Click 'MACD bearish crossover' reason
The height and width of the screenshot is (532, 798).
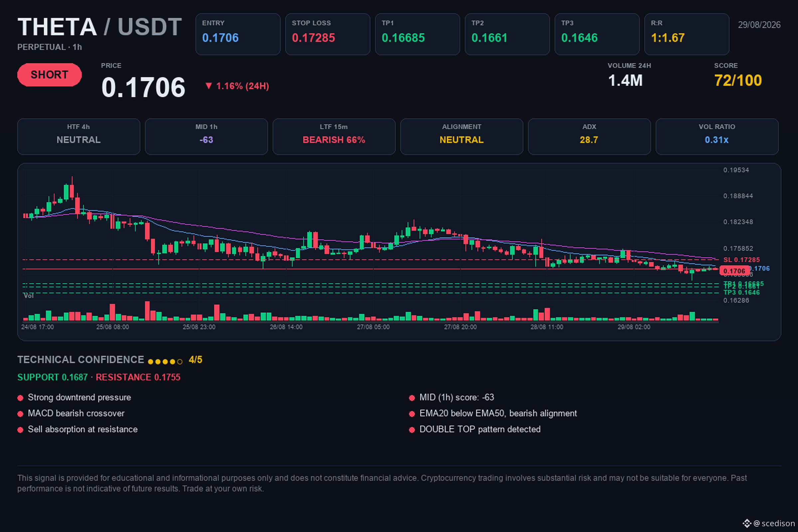[76, 413]
